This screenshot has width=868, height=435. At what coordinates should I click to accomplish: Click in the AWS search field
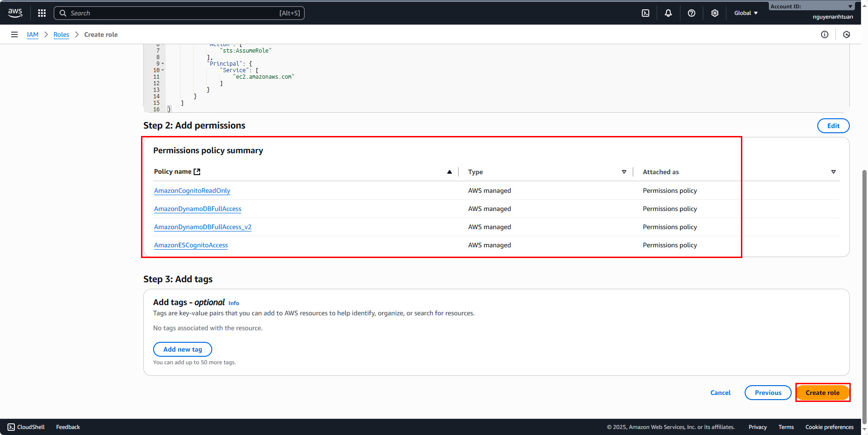tap(172, 13)
